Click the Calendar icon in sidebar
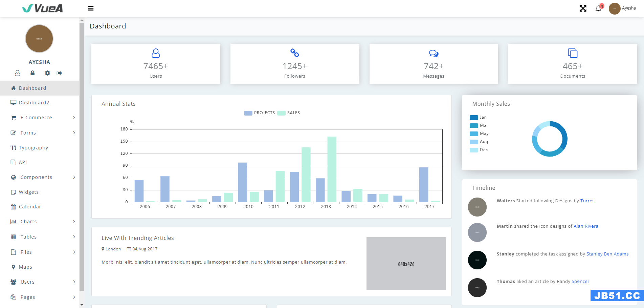This screenshot has height=308, width=644. coord(13,207)
